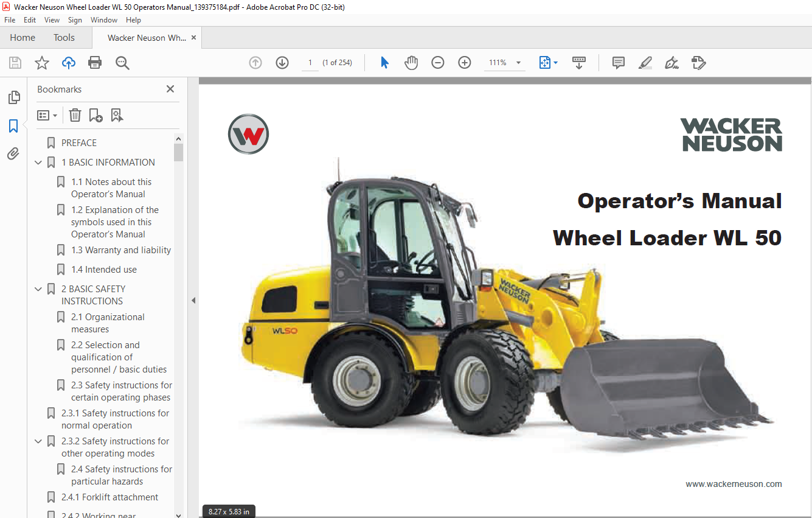Click the Redact/edit stamp tool icon
812x518 pixels.
coord(698,63)
